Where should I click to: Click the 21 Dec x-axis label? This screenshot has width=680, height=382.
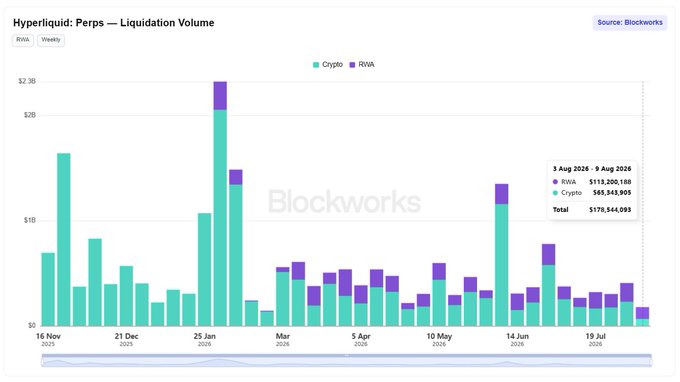pos(126,339)
